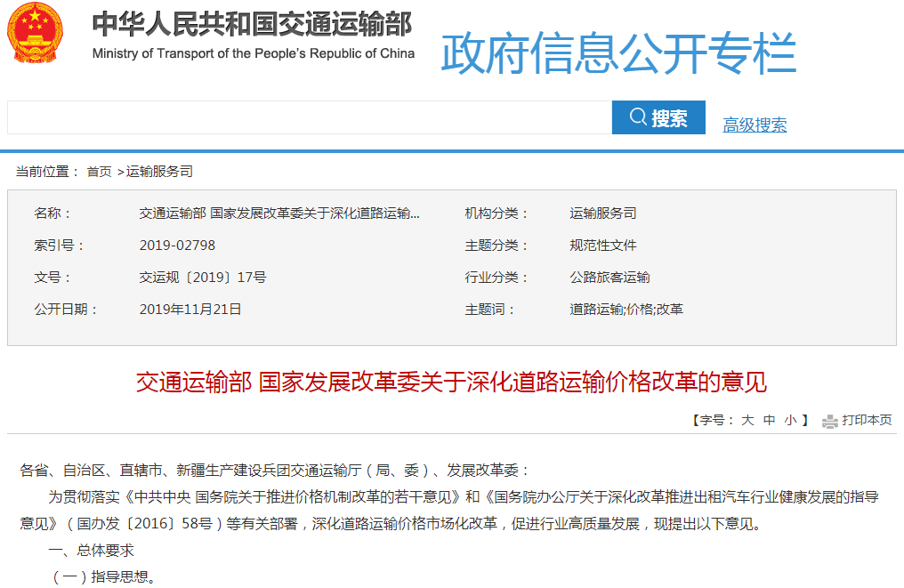Viewport: 904px width, 588px height.
Task: Click the printer icon
Action: (829, 422)
